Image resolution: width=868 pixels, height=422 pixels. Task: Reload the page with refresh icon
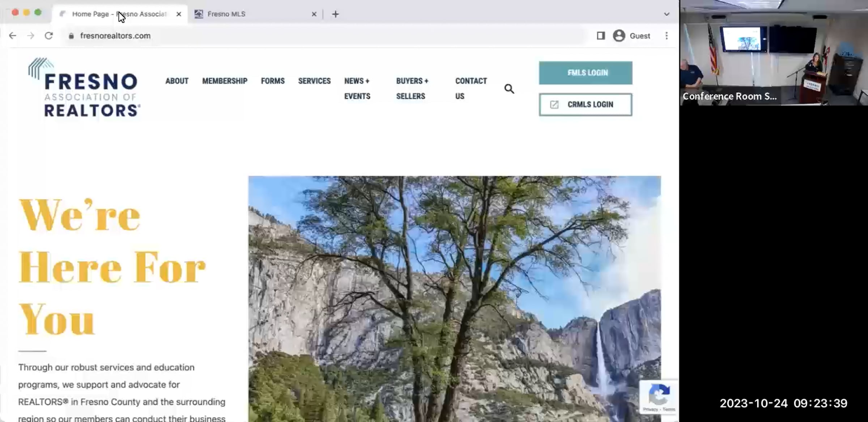[x=49, y=36]
